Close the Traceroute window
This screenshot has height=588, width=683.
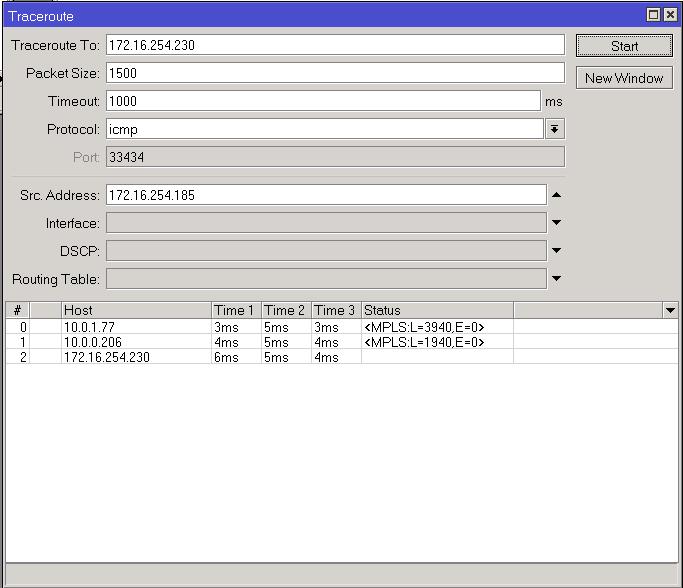point(670,15)
